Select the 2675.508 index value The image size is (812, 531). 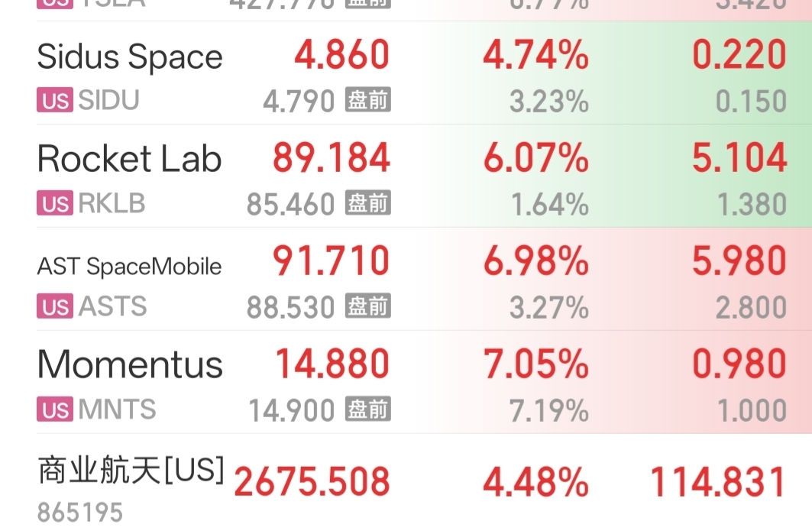tap(312, 482)
